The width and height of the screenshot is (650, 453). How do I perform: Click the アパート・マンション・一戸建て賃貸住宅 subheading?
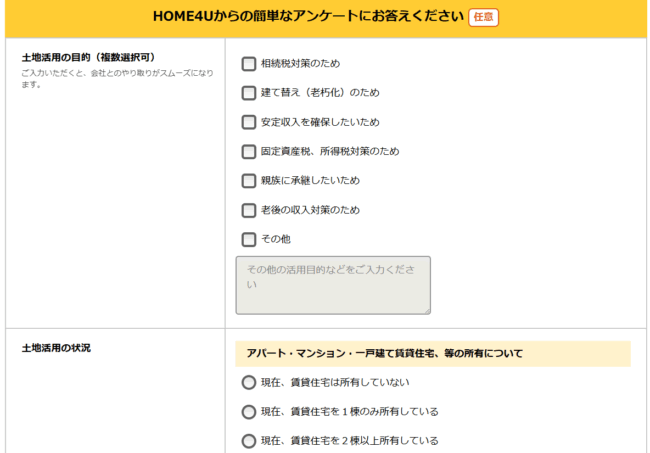tap(384, 353)
